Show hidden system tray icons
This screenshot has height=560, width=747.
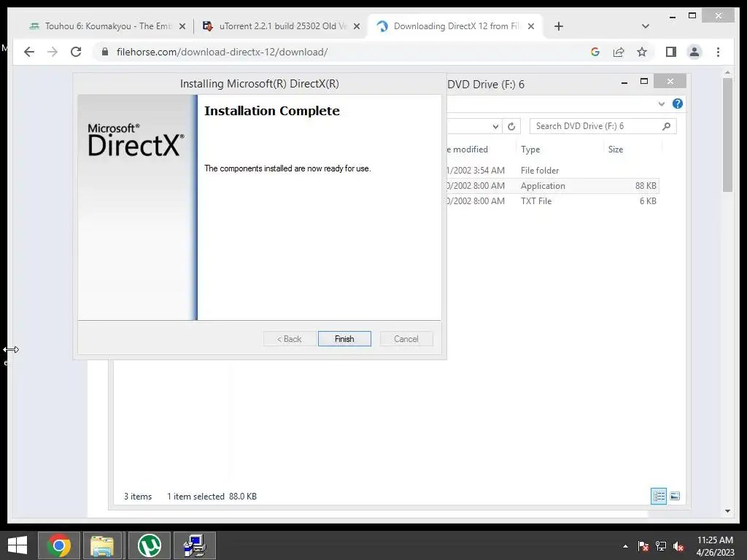click(x=625, y=546)
